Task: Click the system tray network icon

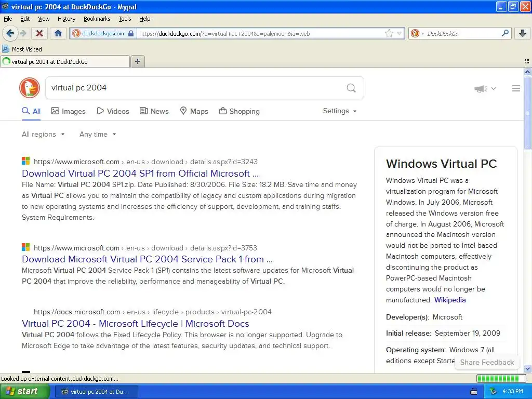Action: point(494,392)
